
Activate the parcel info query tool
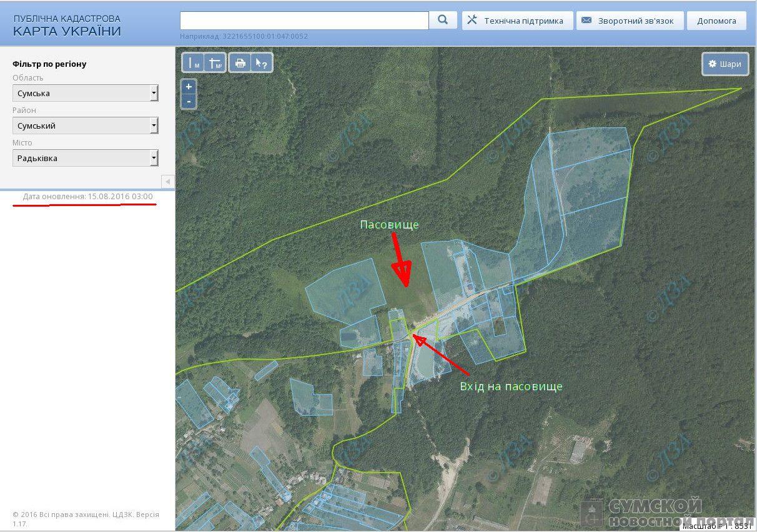click(x=262, y=63)
